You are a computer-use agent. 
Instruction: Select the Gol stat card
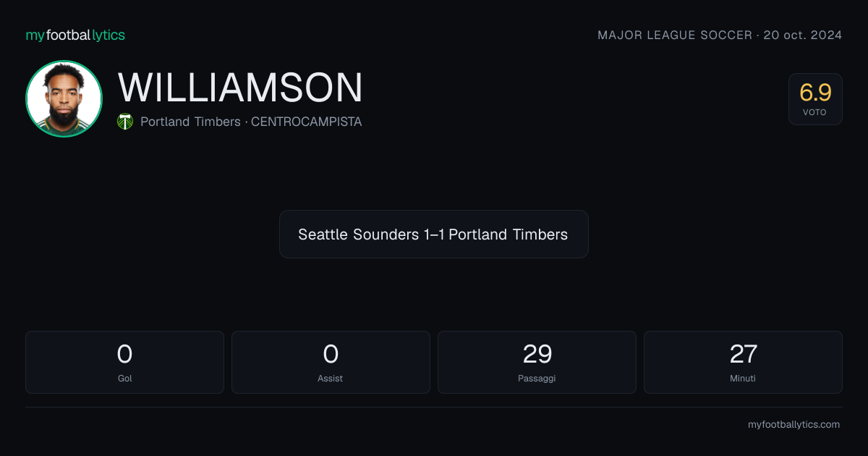click(x=124, y=362)
